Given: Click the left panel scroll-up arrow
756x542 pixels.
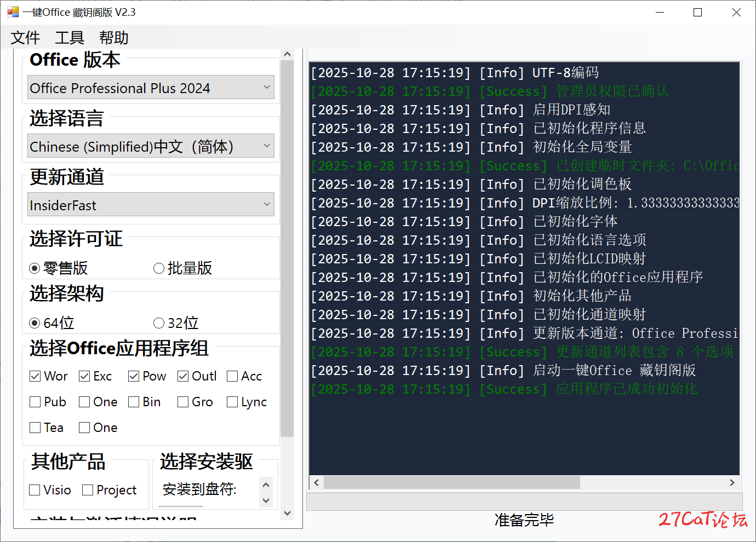Looking at the screenshot, I should click(287, 54).
